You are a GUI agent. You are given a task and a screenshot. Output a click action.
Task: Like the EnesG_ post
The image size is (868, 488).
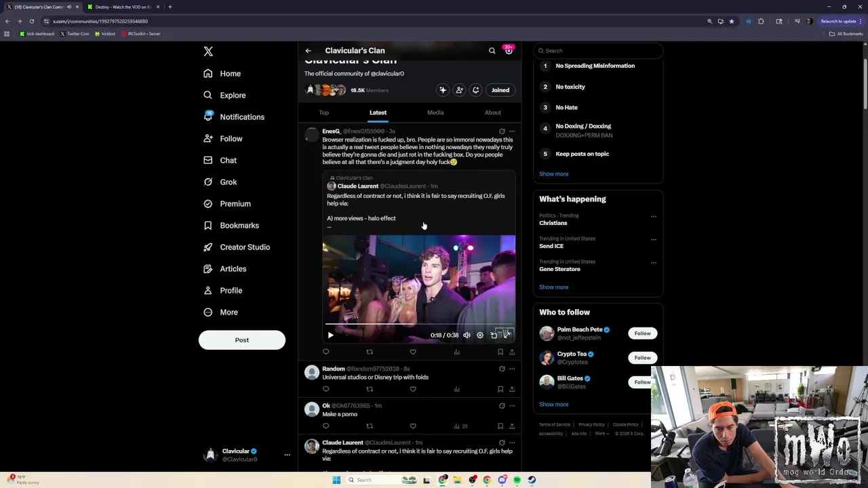pos(413,352)
